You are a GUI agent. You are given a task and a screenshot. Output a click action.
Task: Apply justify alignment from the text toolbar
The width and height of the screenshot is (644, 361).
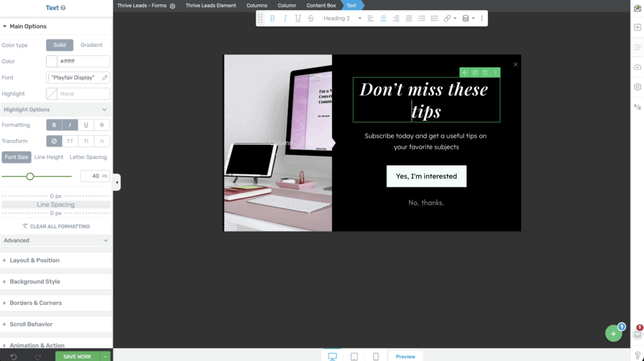pyautogui.click(x=409, y=18)
